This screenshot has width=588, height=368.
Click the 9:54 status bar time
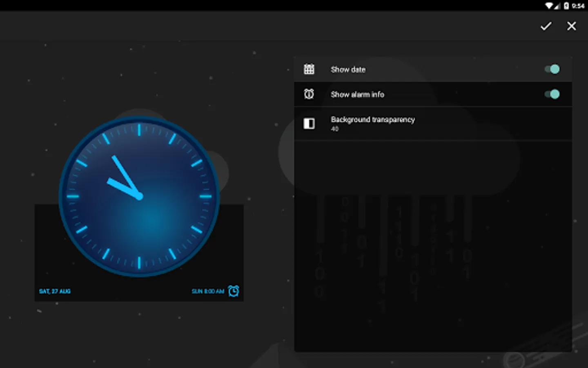[x=578, y=6]
